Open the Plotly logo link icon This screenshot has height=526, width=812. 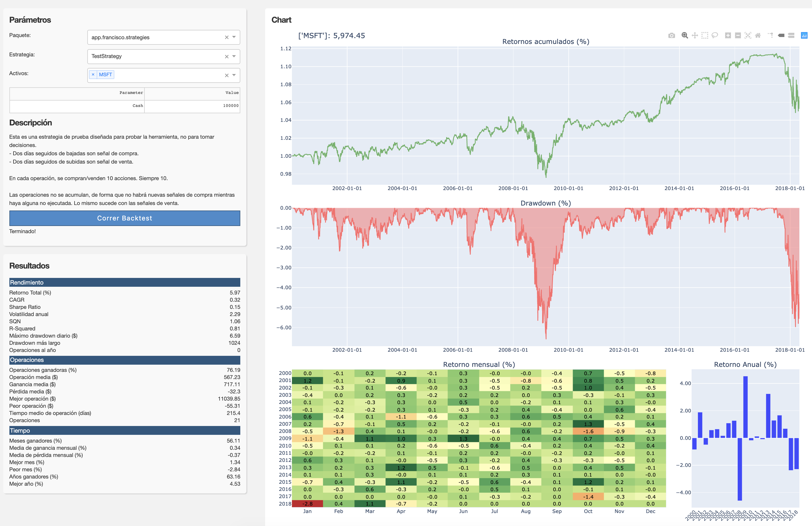tap(804, 35)
